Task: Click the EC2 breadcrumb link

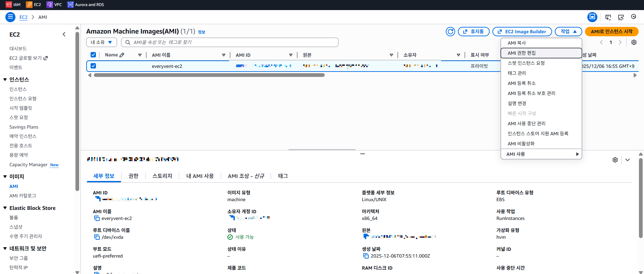Action: (23, 17)
